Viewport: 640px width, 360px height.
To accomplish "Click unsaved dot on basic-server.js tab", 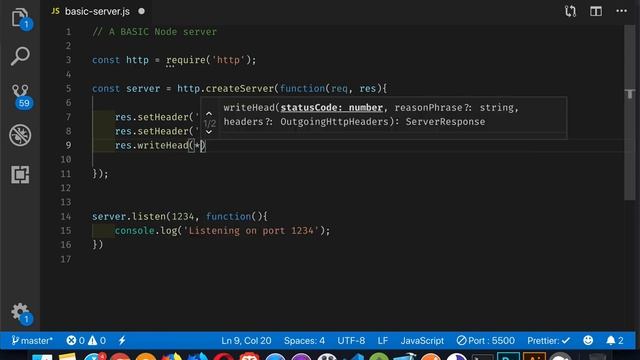I will click(x=141, y=11).
